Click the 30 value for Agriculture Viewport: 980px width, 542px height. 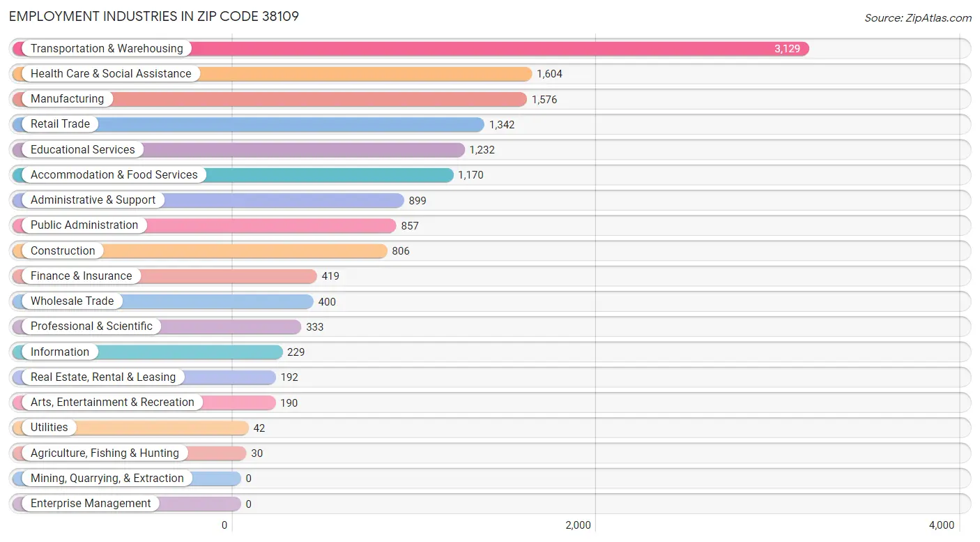point(257,453)
